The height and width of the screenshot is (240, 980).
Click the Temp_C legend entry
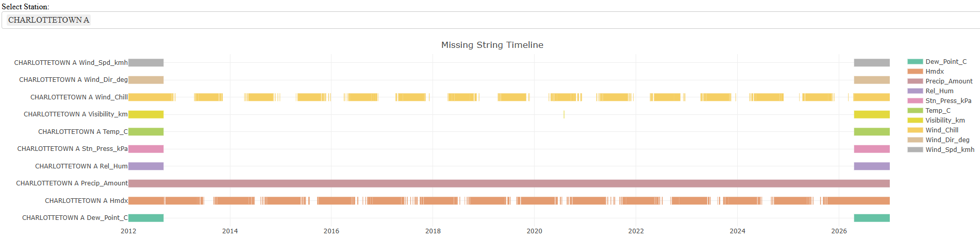pos(938,111)
